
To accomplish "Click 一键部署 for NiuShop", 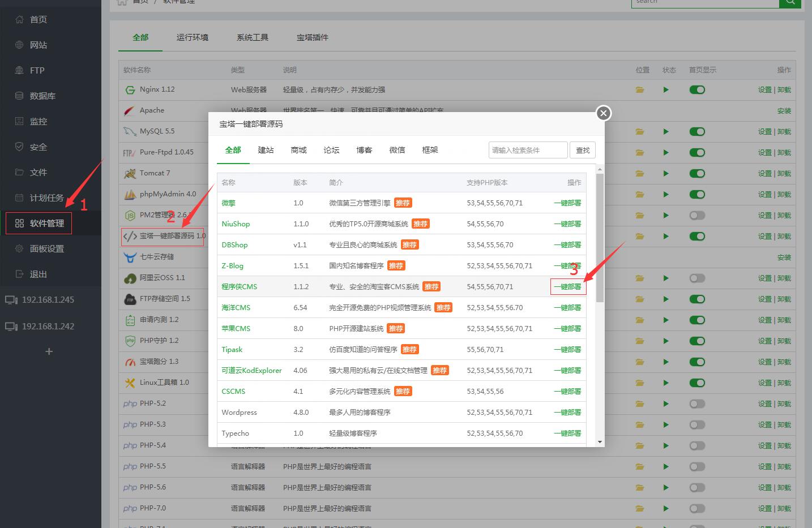I will coord(567,224).
